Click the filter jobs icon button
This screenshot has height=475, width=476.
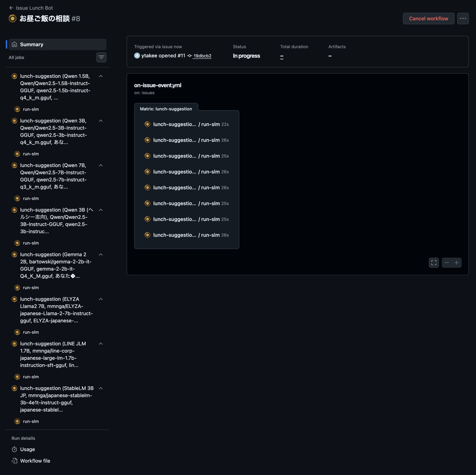[x=101, y=57]
